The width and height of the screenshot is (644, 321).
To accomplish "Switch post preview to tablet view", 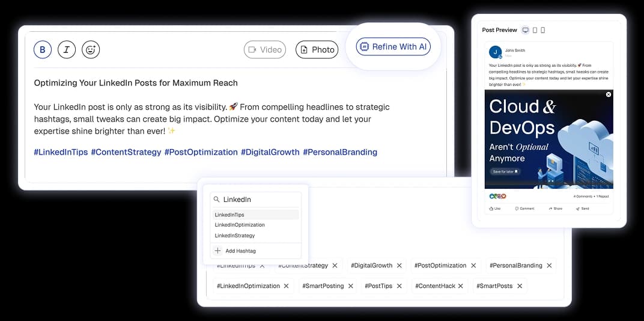I will [535, 30].
